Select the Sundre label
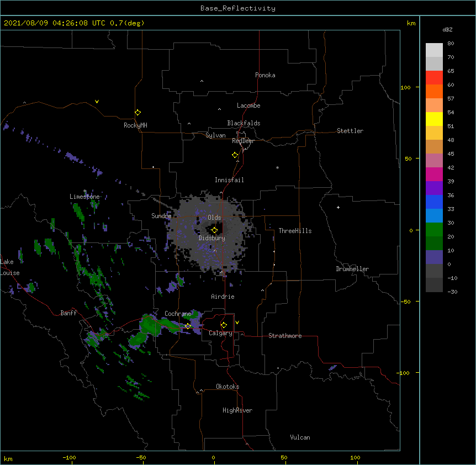Image resolution: width=476 pixels, height=465 pixels. pos(161,216)
